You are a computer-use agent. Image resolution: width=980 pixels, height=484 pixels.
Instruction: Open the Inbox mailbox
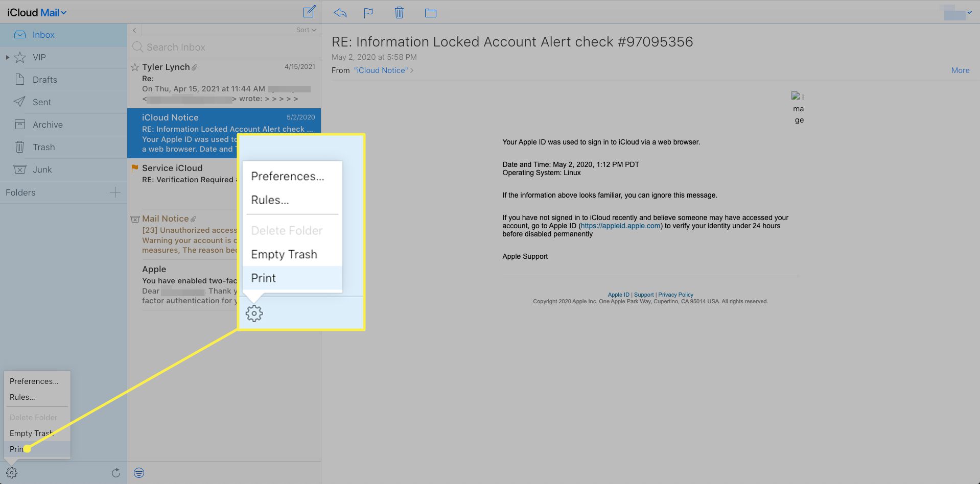63,35
